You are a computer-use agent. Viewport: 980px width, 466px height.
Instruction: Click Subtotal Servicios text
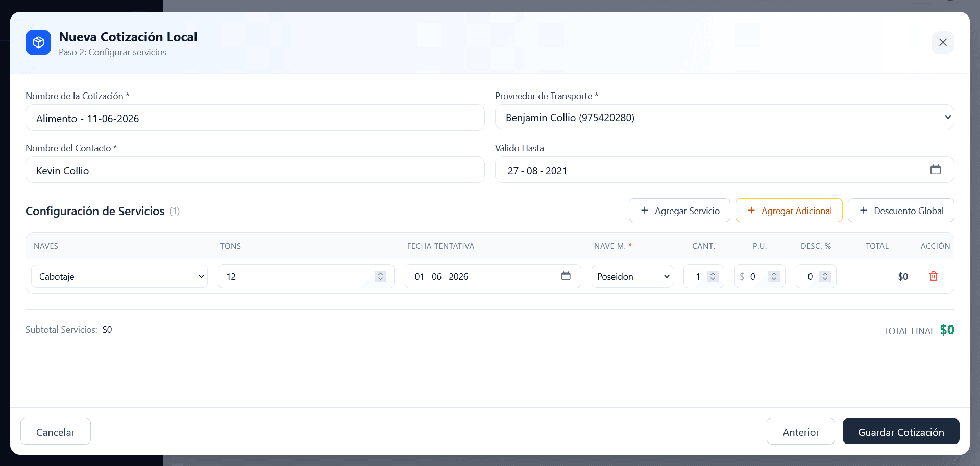tap(61, 330)
